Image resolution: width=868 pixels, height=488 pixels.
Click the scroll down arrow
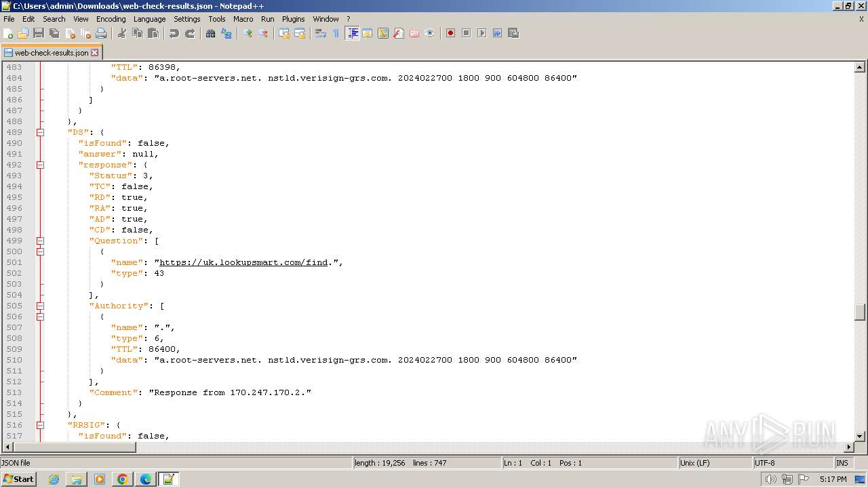pyautogui.click(x=860, y=436)
